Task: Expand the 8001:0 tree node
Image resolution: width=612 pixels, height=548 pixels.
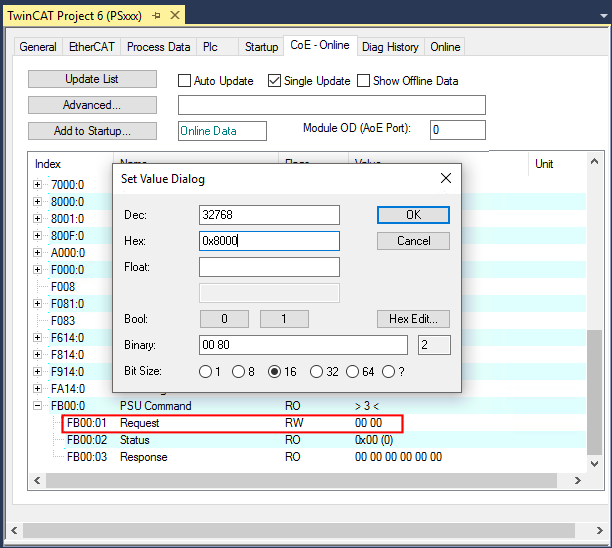Action: pos(37,218)
